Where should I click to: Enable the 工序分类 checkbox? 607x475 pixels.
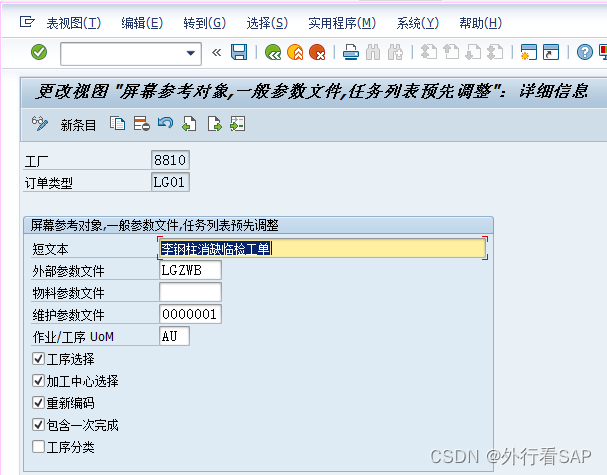38,447
